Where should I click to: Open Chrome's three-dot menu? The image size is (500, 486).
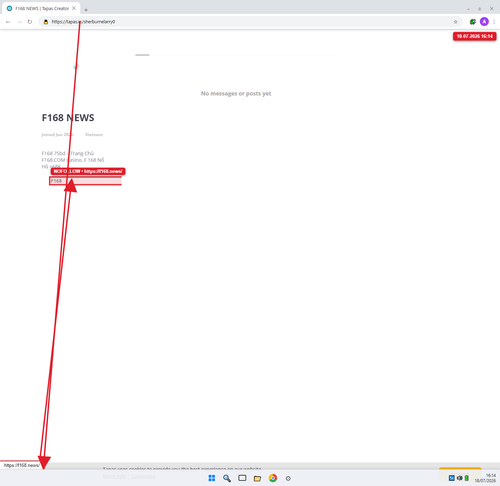click(494, 22)
